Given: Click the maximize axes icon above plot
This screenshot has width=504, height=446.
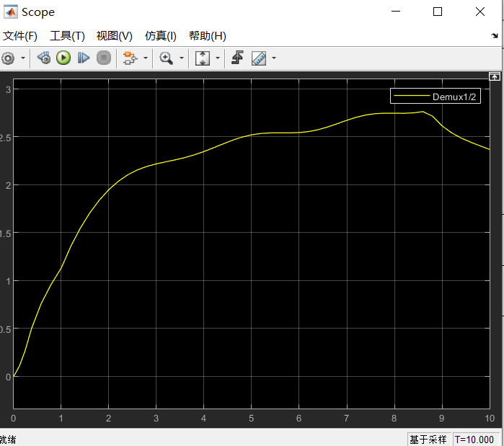Looking at the screenshot, I should 495,76.
